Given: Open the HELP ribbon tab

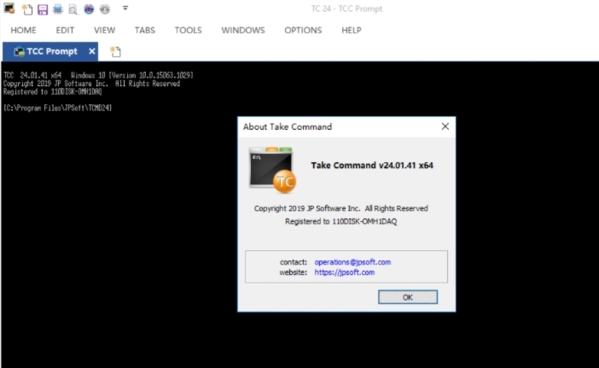Looking at the screenshot, I should (351, 30).
